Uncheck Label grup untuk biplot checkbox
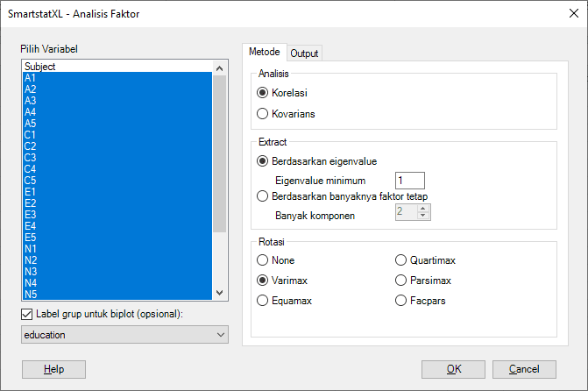The image size is (588, 391). tap(26, 314)
